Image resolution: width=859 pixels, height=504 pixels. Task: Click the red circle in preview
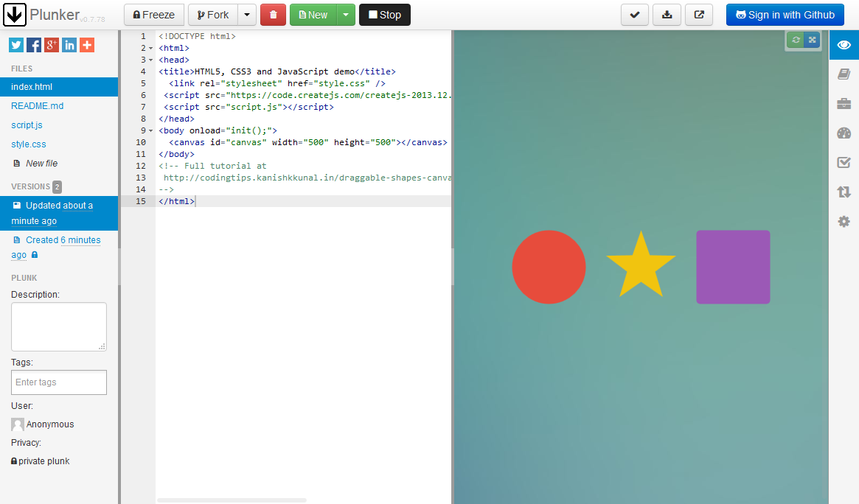[549, 267]
